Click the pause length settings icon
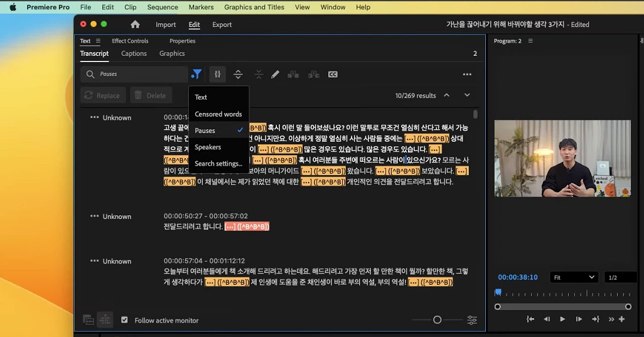The height and width of the screenshot is (337, 644). 218,74
